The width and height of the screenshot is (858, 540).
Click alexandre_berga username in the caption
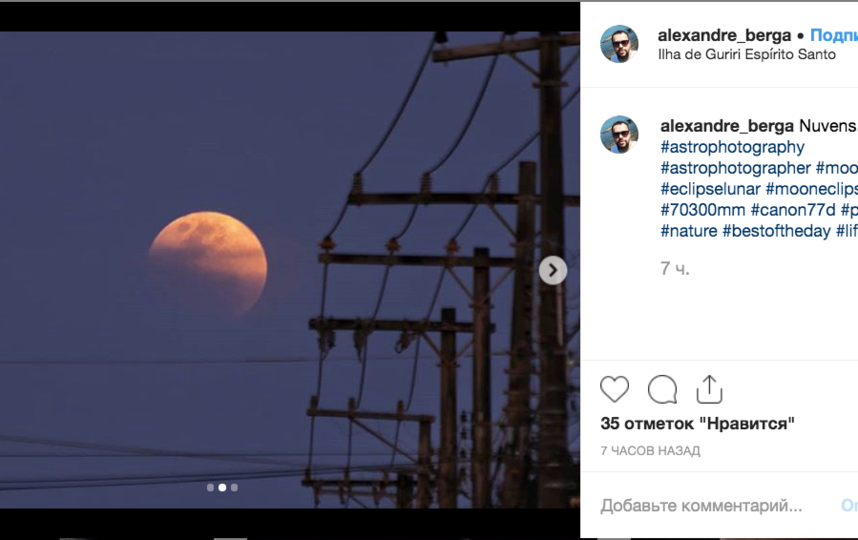pyautogui.click(x=727, y=126)
